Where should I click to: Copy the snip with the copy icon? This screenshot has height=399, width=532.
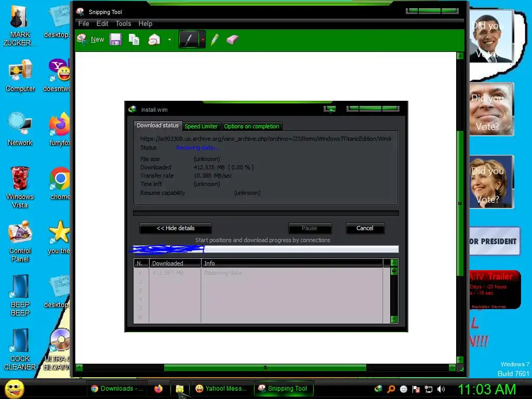coord(134,39)
